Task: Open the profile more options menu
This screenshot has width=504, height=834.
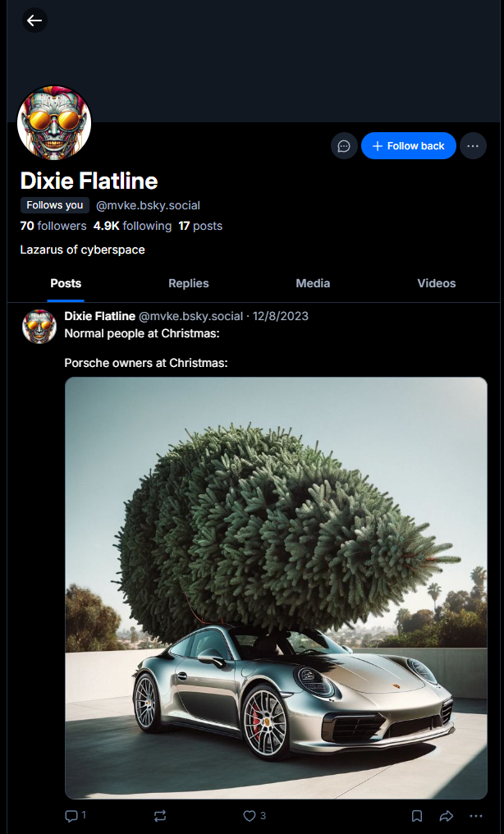Action: coord(473,146)
